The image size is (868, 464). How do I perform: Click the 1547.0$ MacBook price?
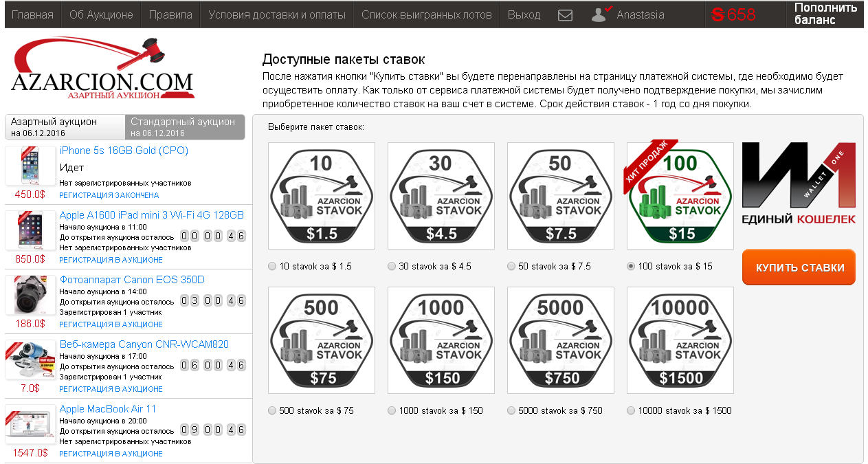pos(30,452)
